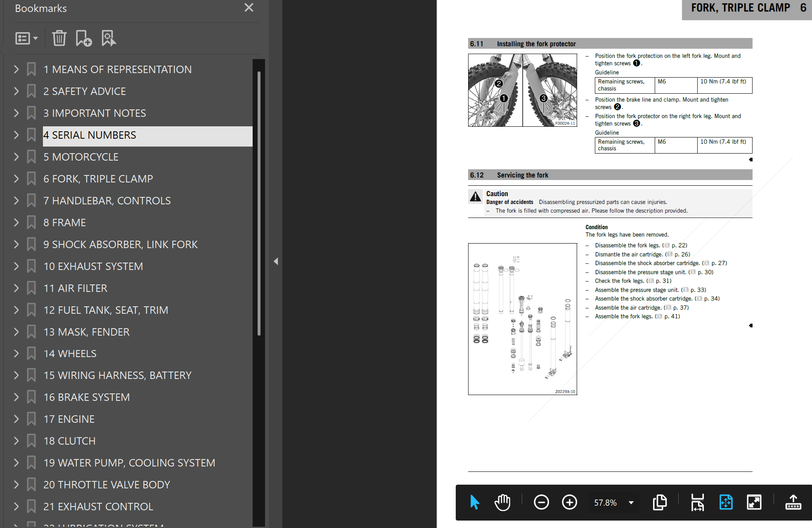Screen dimensions: 812x528
Task: Toggle full screen mode
Action: [x=754, y=502]
